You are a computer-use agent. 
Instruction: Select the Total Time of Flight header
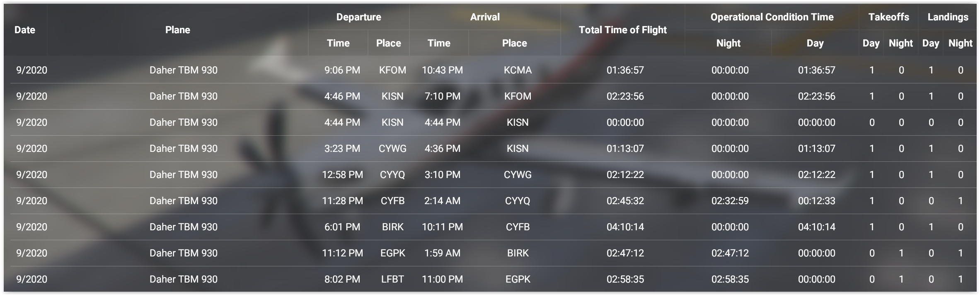coord(623,30)
